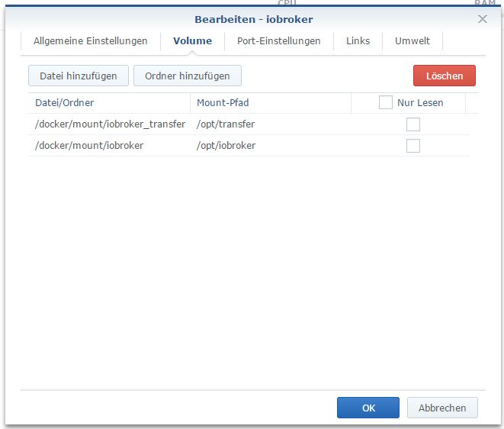Click the red Löschen button
The image size is (504, 429).
(445, 76)
